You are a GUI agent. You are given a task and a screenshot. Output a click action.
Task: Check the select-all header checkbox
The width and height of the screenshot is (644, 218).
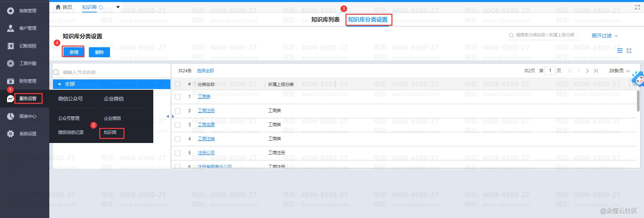click(178, 84)
